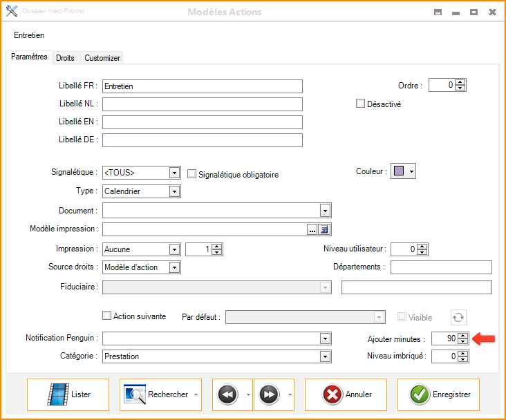
Task: Expand the Type Calendrier dropdown
Action: click(x=174, y=191)
